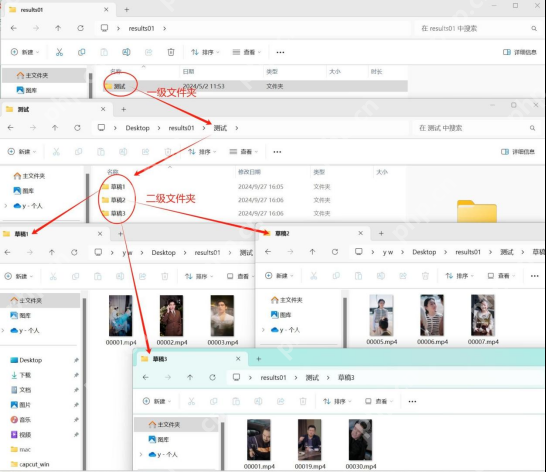Select the 测试 folder row in results01
This screenshot has height=472, width=546.
click(255, 86)
